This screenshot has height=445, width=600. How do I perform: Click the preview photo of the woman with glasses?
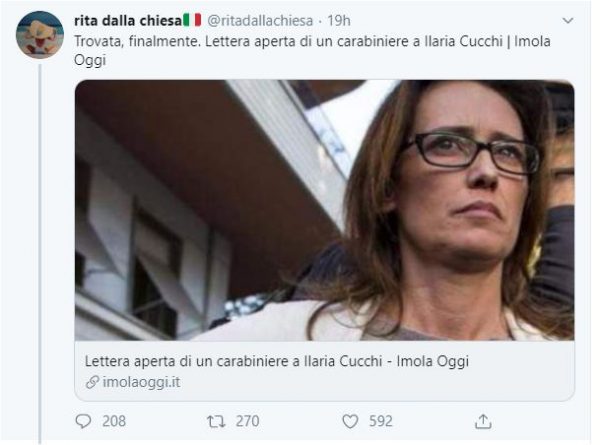point(324,210)
